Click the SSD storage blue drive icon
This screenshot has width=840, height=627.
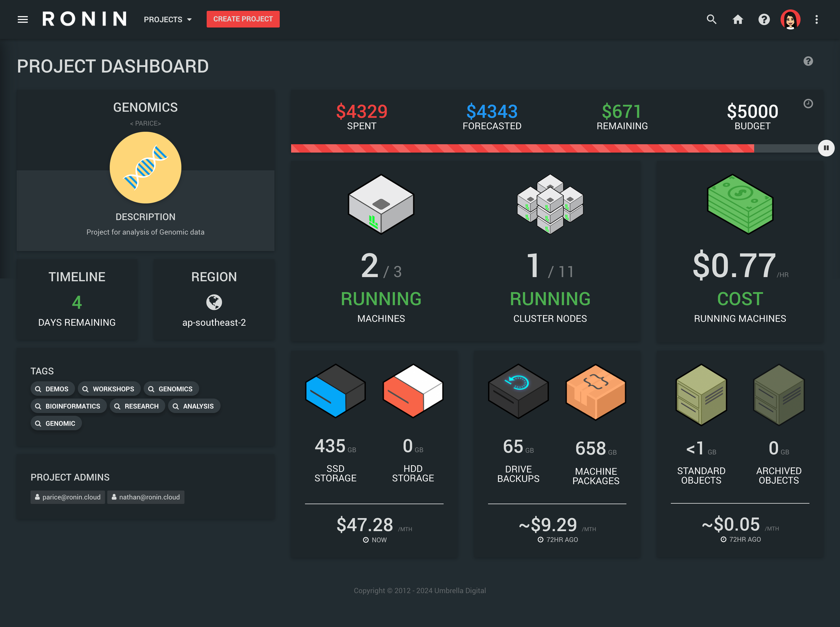[x=335, y=391]
